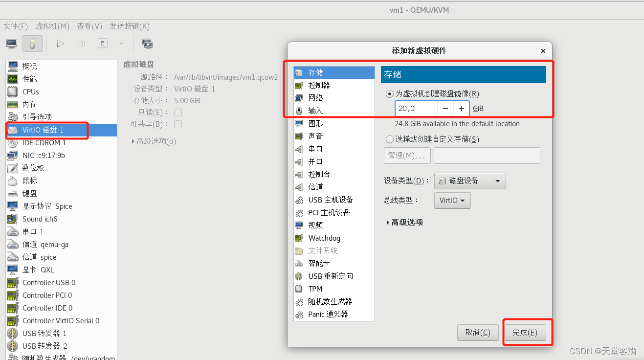644x360 pixels.
Task: Click the Run (play) toolbar button
Action: (60, 44)
